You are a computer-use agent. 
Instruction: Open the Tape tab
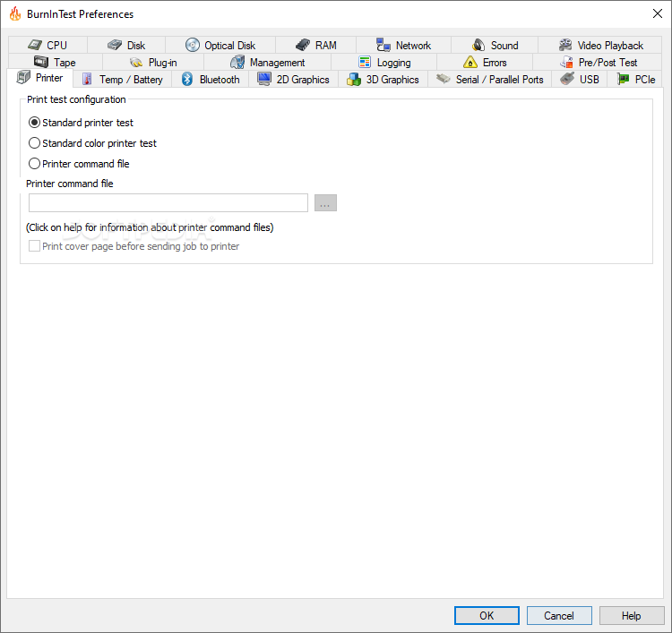point(56,62)
